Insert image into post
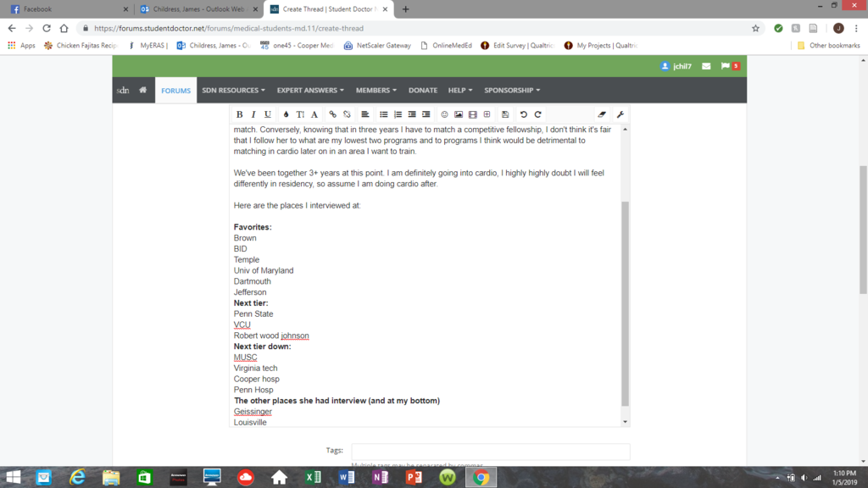The image size is (868, 488). (x=459, y=114)
